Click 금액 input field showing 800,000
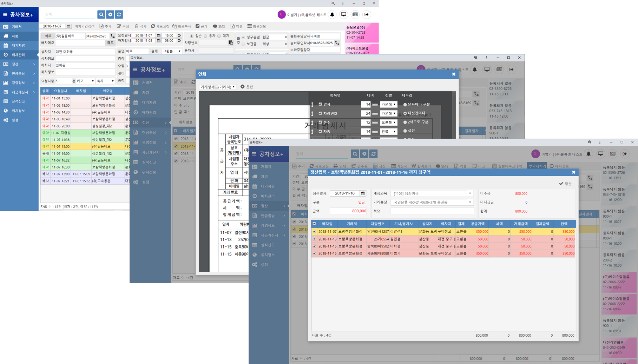This screenshot has width=638, height=364. (x=348, y=211)
